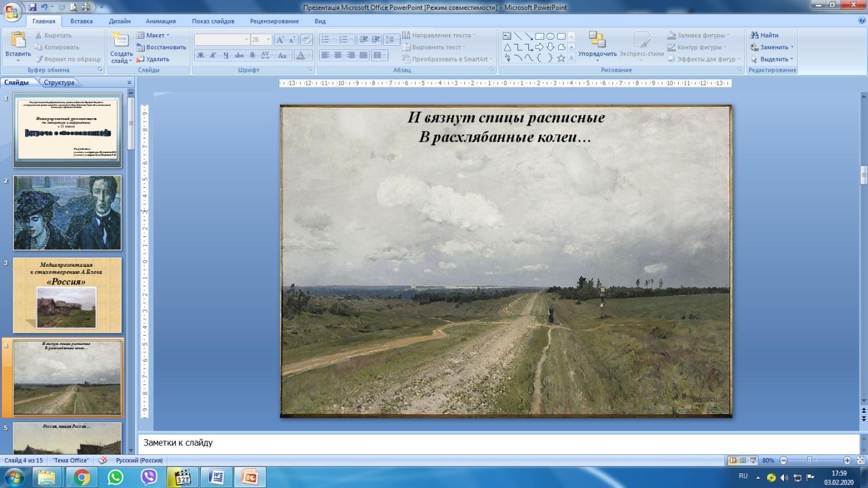Click the Найти button

click(x=765, y=35)
